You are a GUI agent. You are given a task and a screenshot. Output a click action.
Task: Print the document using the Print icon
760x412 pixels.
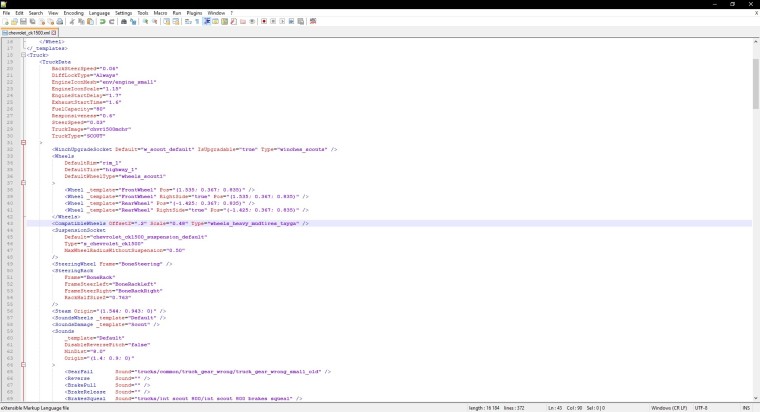[60, 21]
